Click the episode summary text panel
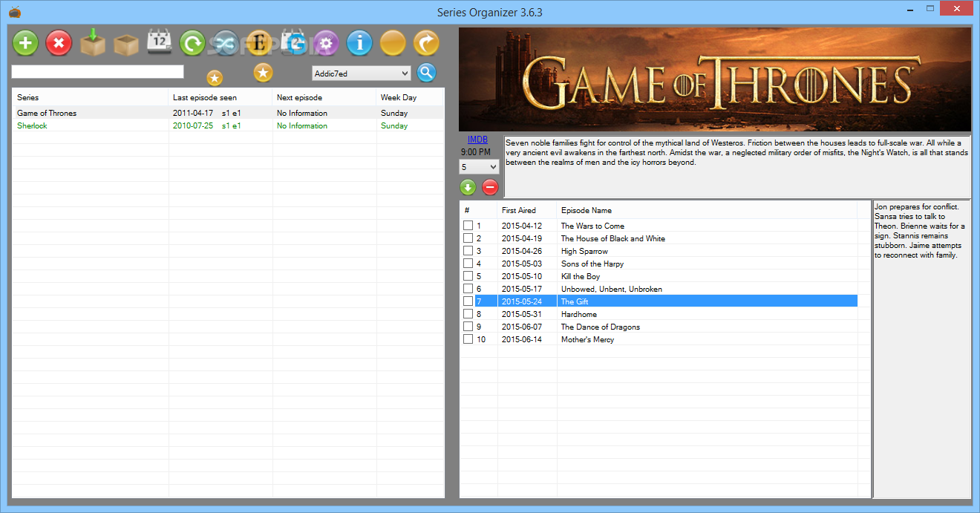Image resolution: width=980 pixels, height=513 pixels. coord(922,348)
